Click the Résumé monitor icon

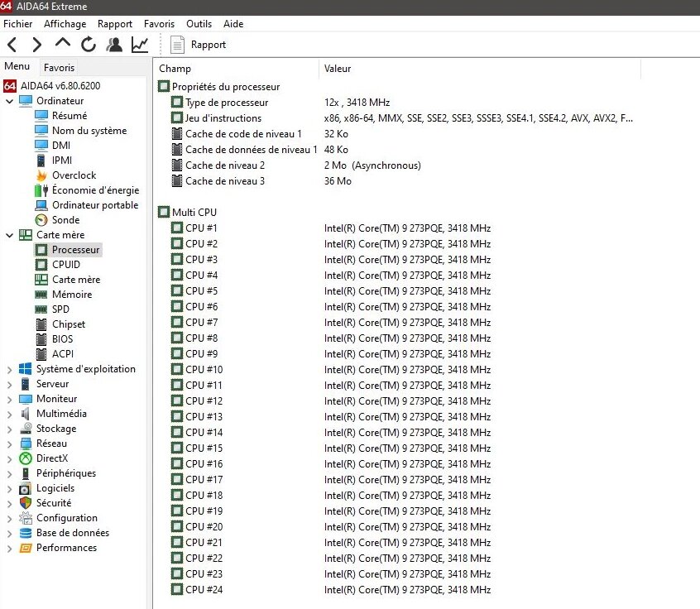41,116
